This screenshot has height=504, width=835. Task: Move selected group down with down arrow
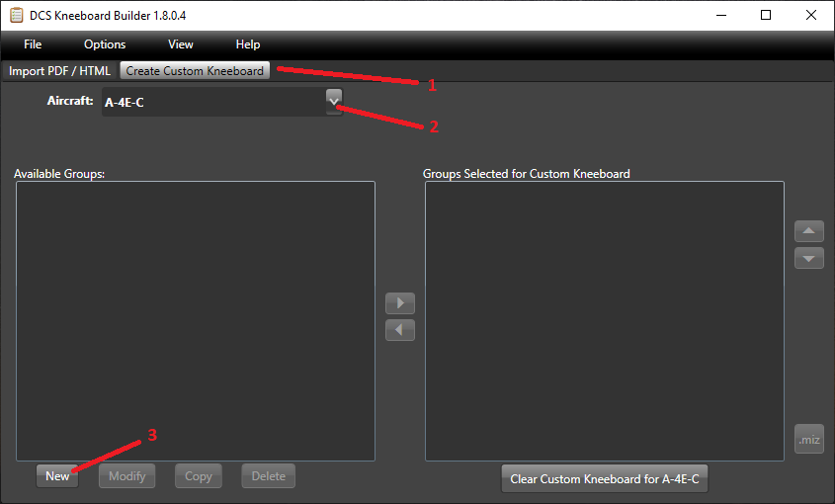[x=809, y=258]
